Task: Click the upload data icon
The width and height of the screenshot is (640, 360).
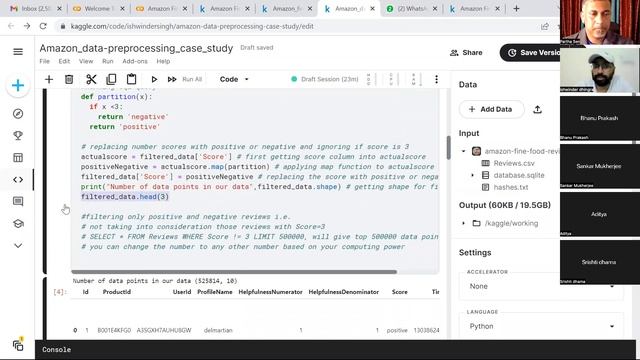Action: tap(538, 109)
